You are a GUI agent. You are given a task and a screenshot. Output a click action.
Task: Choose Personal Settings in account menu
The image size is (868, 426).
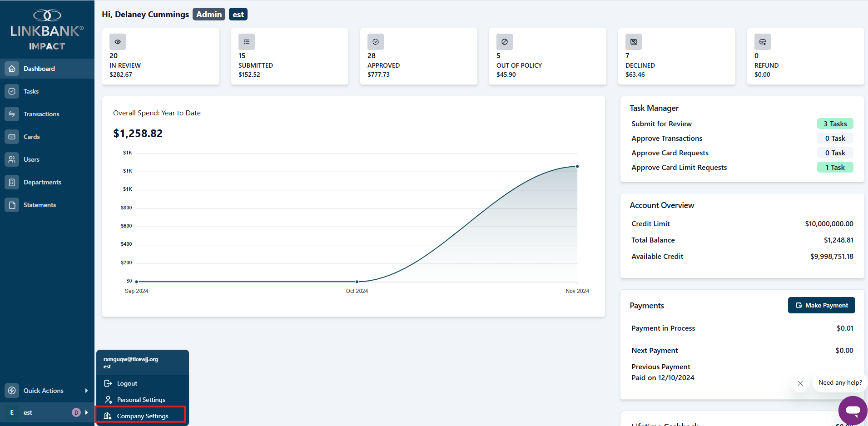click(x=142, y=400)
